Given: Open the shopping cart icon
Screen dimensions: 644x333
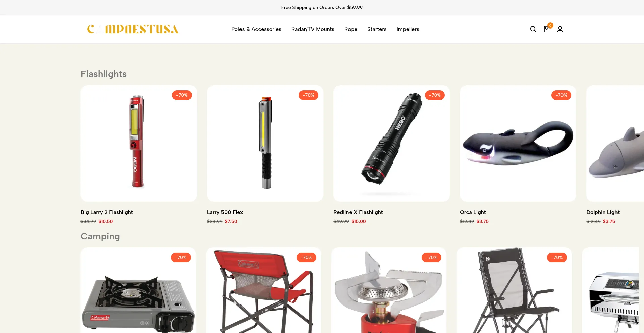Looking at the screenshot, I should (547, 29).
